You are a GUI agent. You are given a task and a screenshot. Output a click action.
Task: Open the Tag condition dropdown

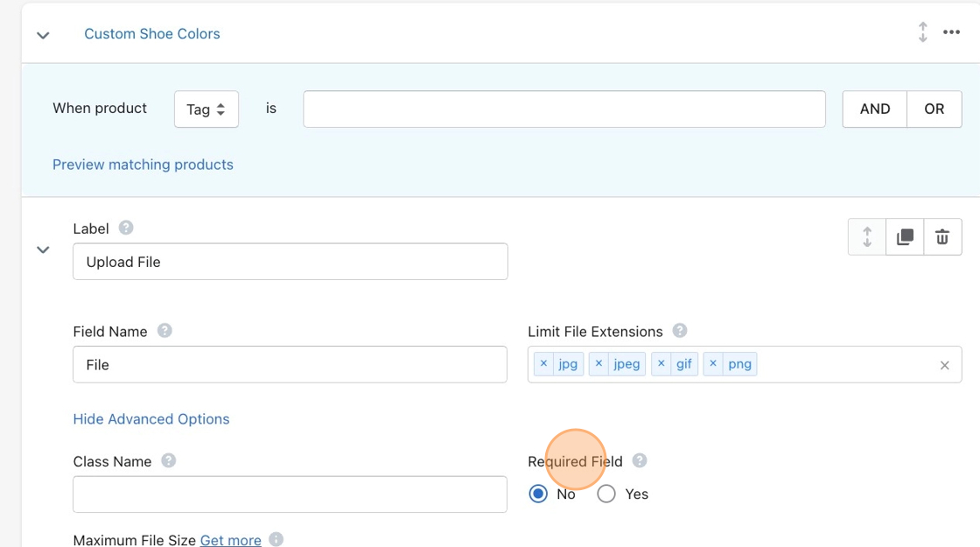206,109
